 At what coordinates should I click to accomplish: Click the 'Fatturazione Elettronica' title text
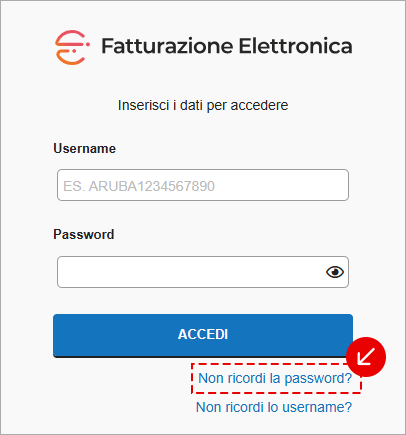[227, 46]
